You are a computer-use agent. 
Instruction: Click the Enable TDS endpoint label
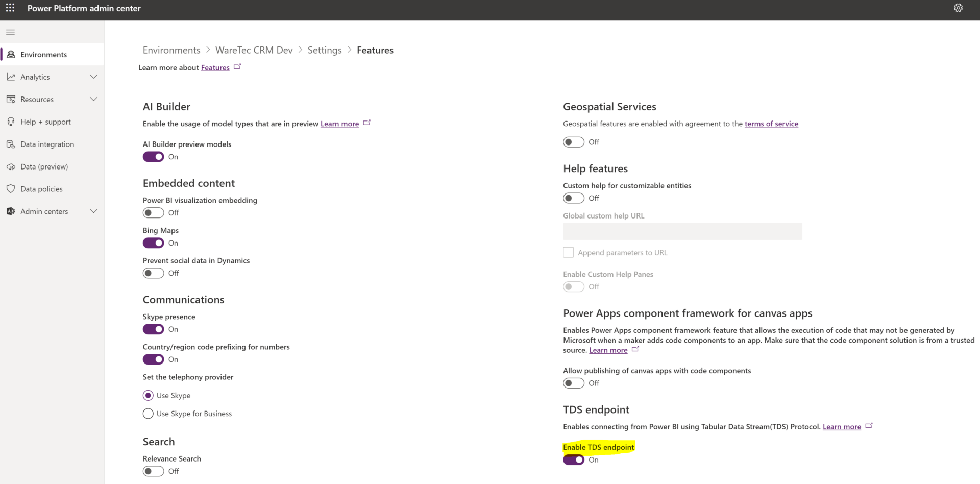(x=599, y=447)
